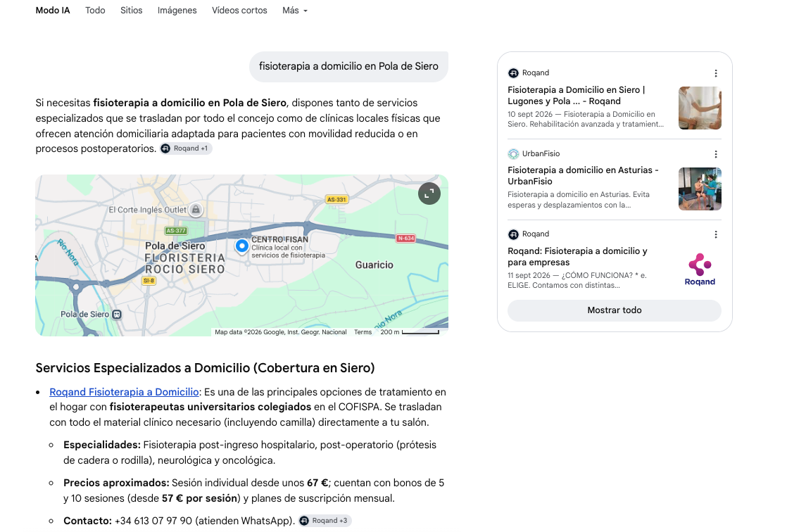Click the Roqand logo thumbnail
The width and height of the screenshot is (806, 532).
point(700,270)
